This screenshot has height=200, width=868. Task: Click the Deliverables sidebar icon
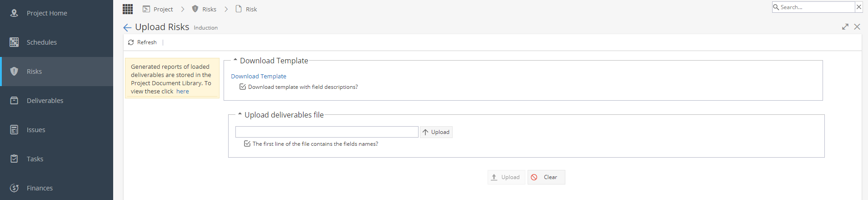pyautogui.click(x=14, y=101)
